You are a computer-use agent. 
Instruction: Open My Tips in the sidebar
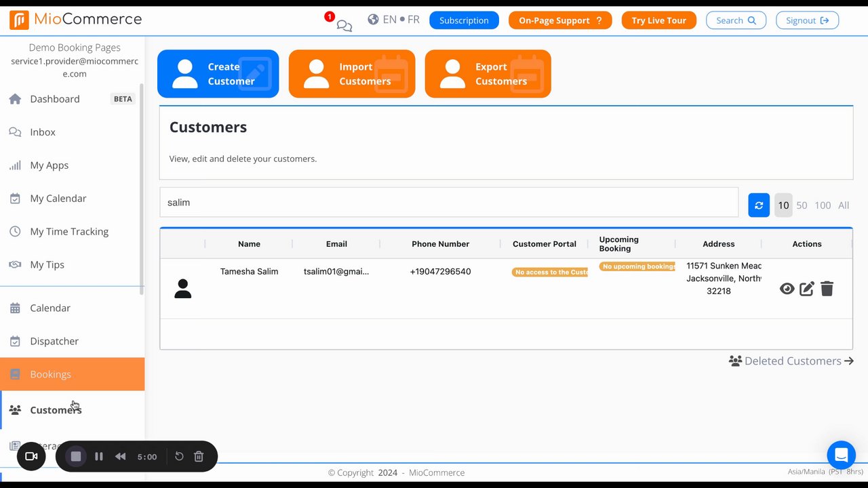(x=47, y=265)
